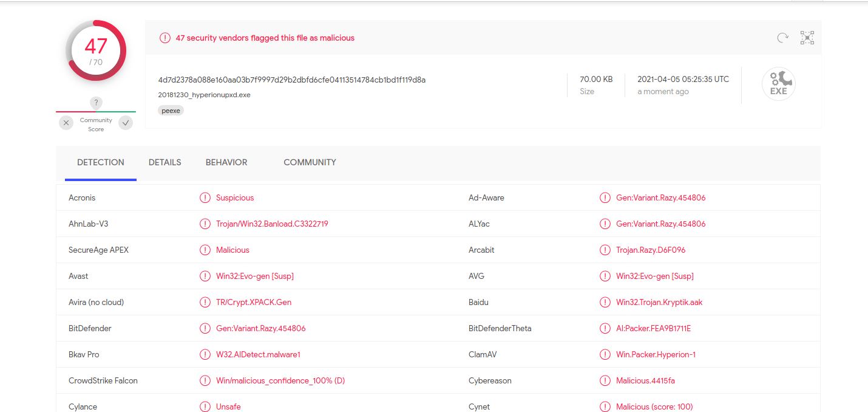This screenshot has height=412, width=868.
Task: Click the community score question mark
Action: pyautogui.click(x=96, y=103)
